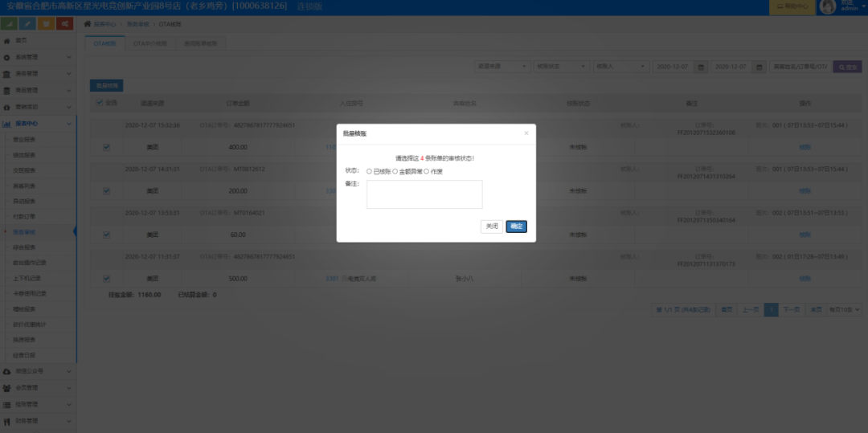Go to 下一页 in pagination
The width and height of the screenshot is (868, 433).
click(x=791, y=309)
